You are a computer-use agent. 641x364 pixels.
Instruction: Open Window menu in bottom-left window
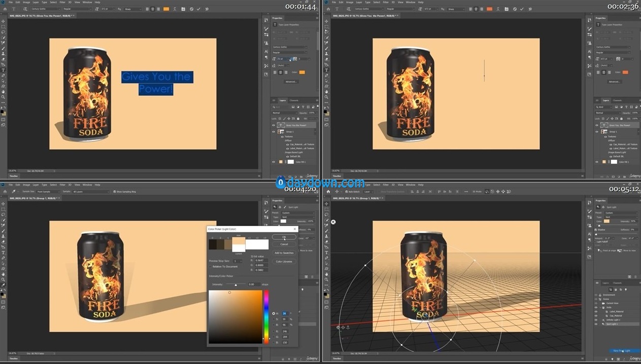[x=87, y=185]
